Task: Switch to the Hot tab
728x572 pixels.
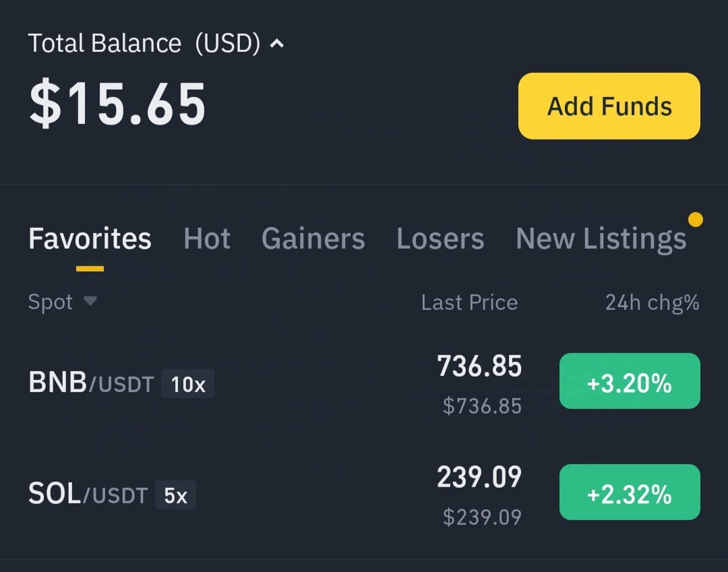Action: pyautogui.click(x=207, y=239)
